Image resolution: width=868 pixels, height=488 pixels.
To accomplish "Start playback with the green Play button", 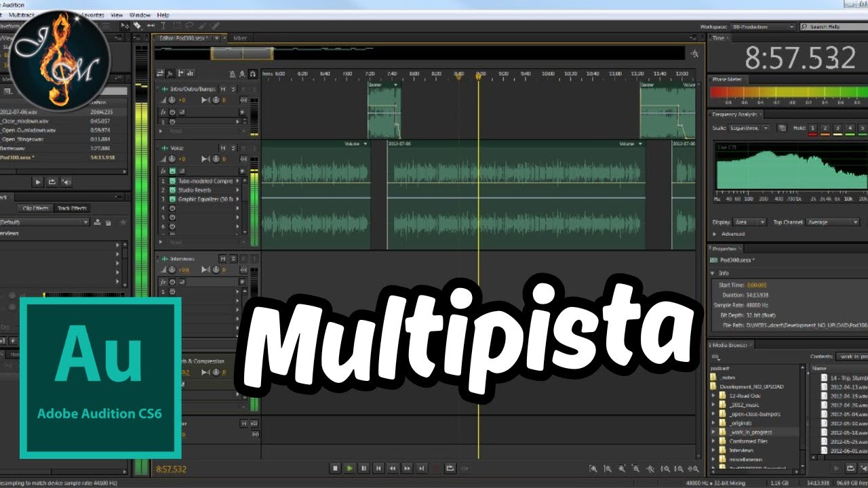I will click(349, 468).
